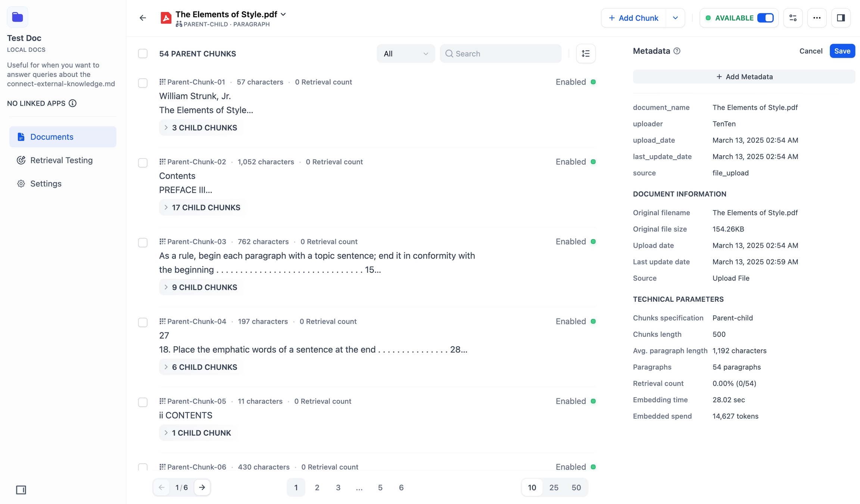Click the Metadata help question icon
Viewport: 860px width, 504px height.
pyautogui.click(x=677, y=51)
